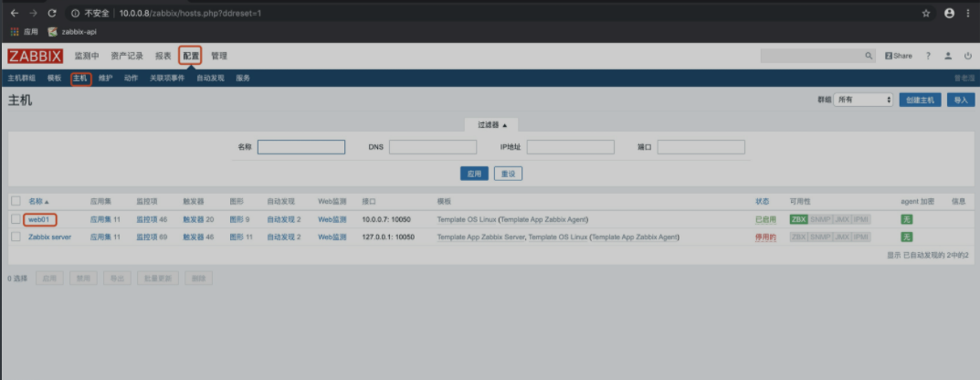Open 监控项 69 for Zabbix server
The width and height of the screenshot is (980, 380).
[x=152, y=237]
